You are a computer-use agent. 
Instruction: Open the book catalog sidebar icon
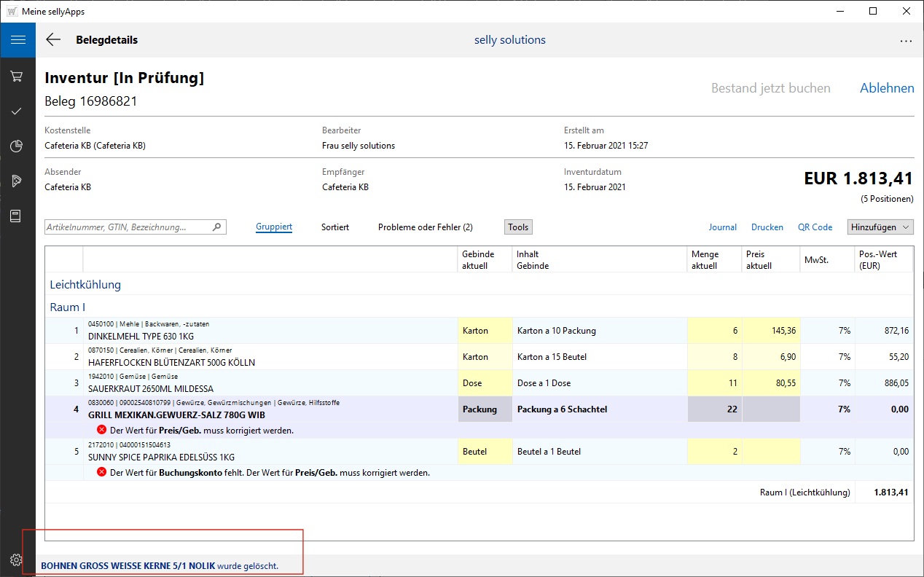[17, 216]
